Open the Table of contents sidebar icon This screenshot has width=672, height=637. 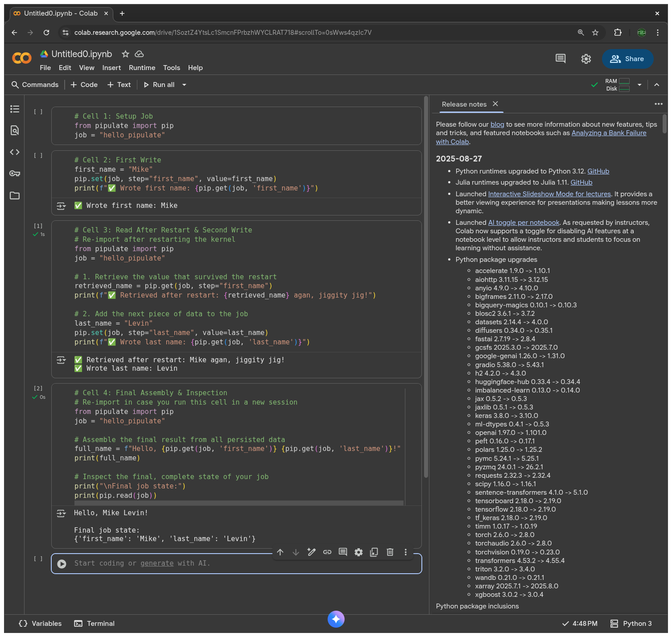point(15,109)
